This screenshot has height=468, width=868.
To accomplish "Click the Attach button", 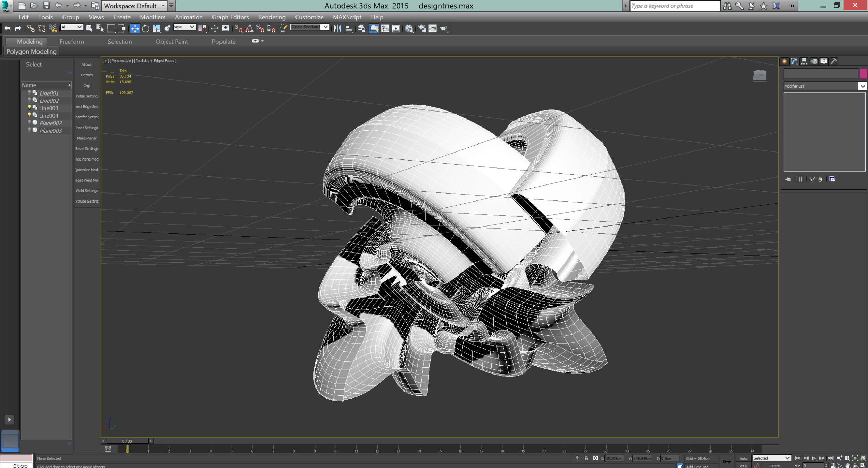I will pos(87,64).
